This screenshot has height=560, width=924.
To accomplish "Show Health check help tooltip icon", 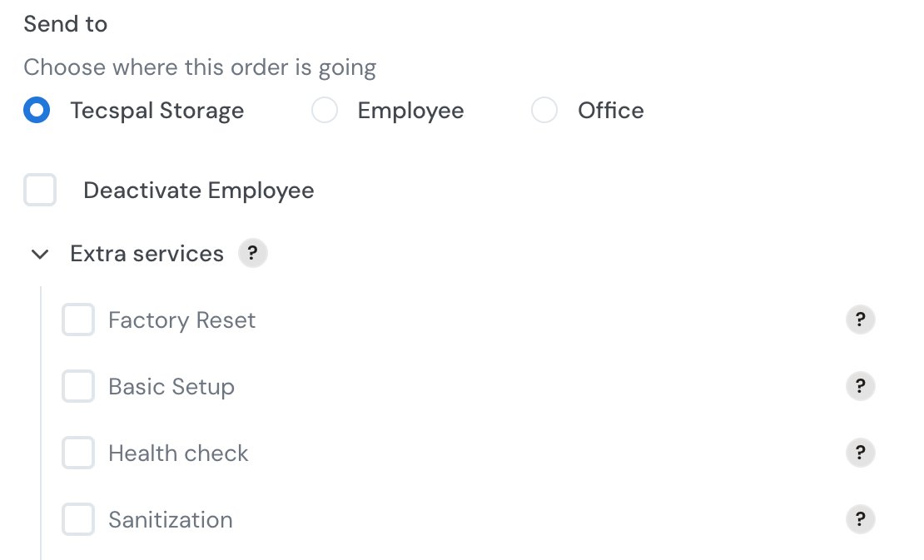I will coord(861,453).
